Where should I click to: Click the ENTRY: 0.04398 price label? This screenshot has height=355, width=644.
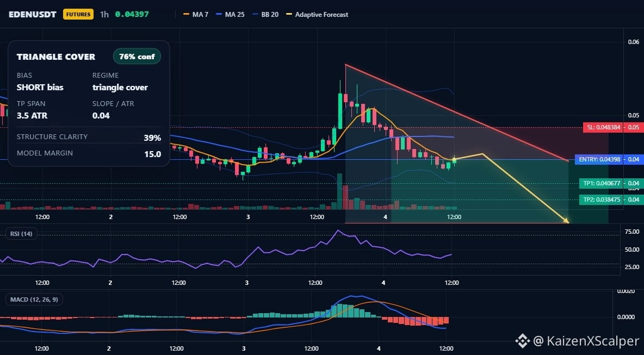pos(599,159)
